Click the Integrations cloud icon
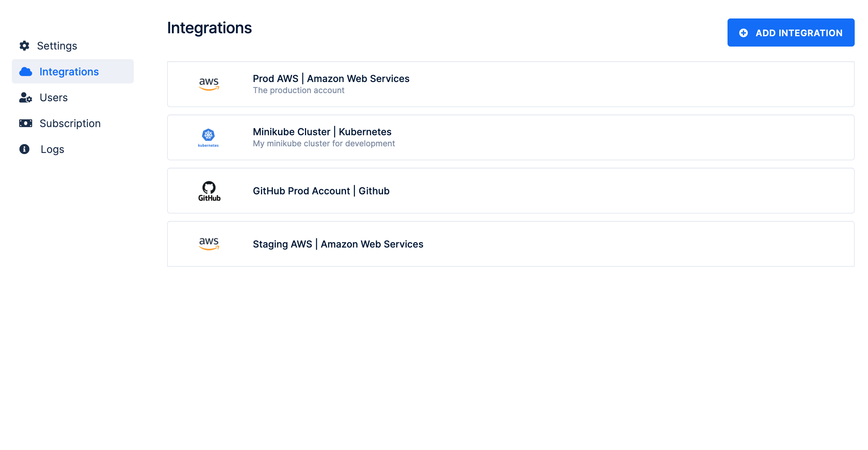868x450 pixels. (x=26, y=72)
